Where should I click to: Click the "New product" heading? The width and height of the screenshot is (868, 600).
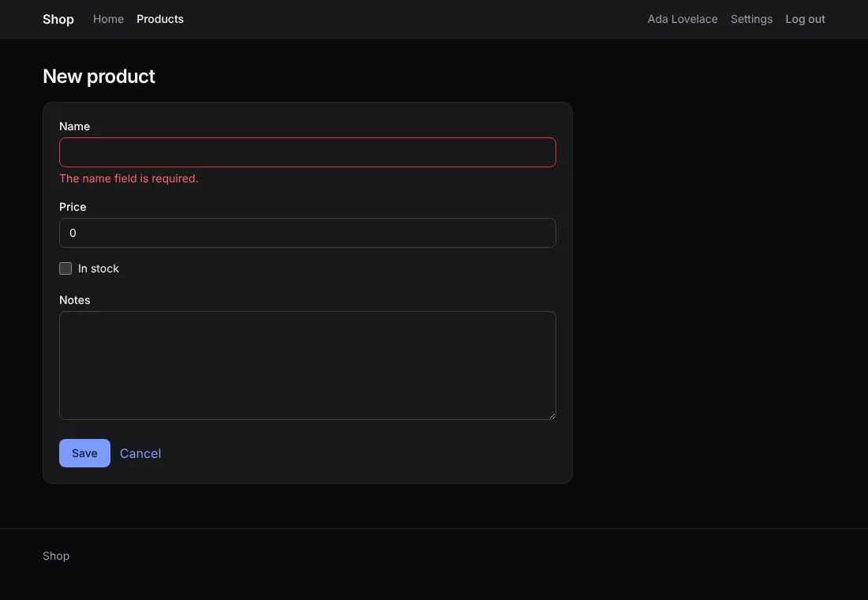(x=99, y=77)
